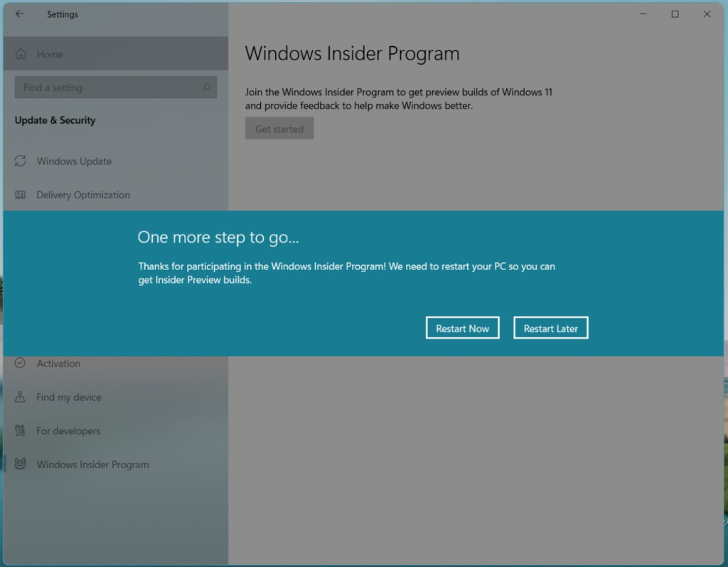728x567 pixels.
Task: Maximize the Settings window
Action: (675, 14)
